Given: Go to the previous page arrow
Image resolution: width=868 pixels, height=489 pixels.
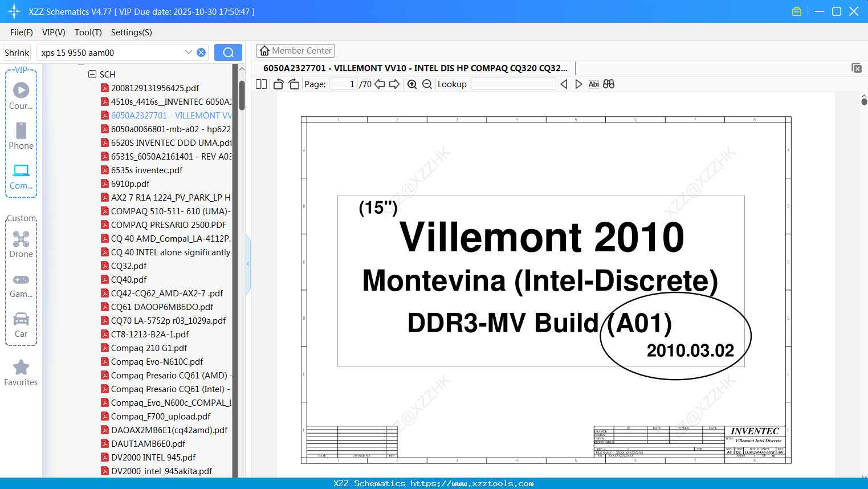Looking at the screenshot, I should point(380,84).
